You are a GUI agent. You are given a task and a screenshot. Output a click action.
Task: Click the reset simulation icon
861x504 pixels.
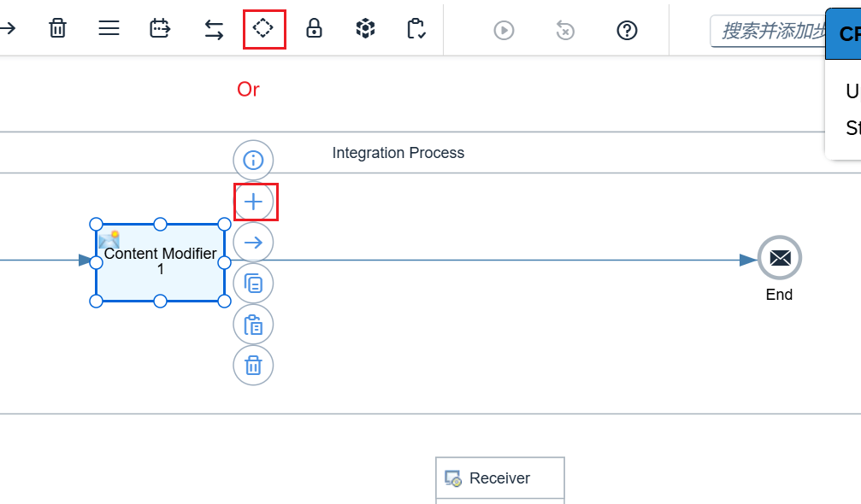[565, 30]
